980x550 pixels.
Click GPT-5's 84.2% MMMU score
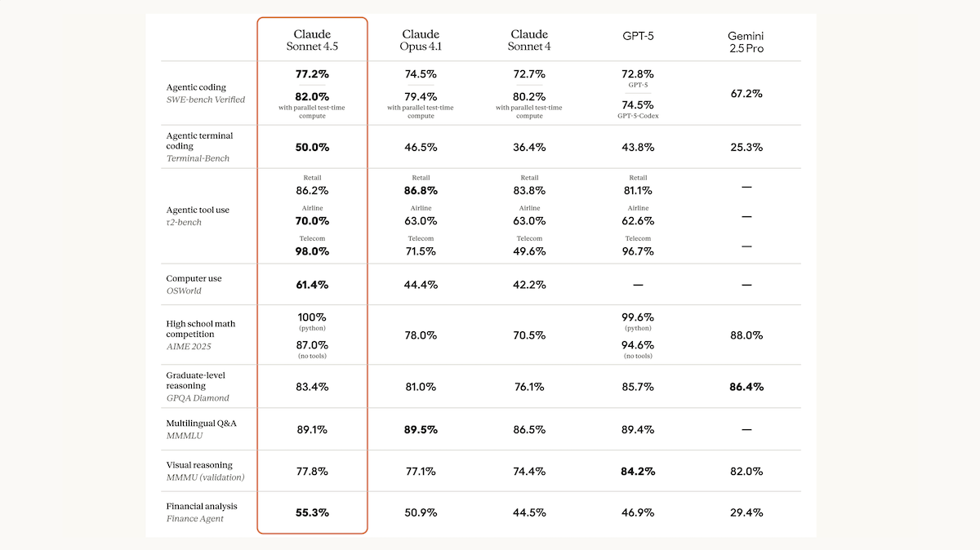pos(638,471)
